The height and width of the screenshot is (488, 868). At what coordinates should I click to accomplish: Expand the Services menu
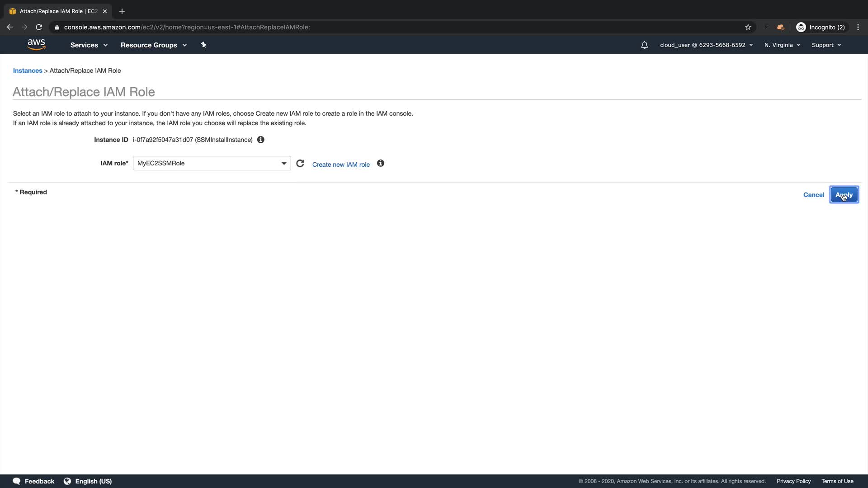pos(89,45)
